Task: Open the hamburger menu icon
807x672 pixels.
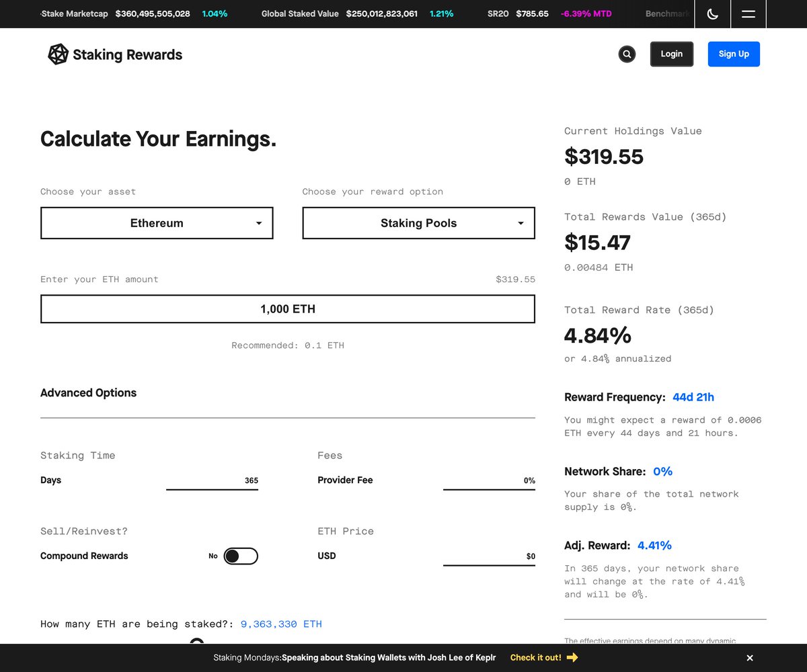Action: tap(748, 14)
